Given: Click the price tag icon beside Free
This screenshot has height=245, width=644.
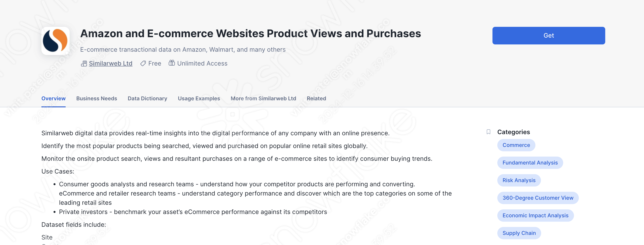Looking at the screenshot, I should (x=143, y=63).
